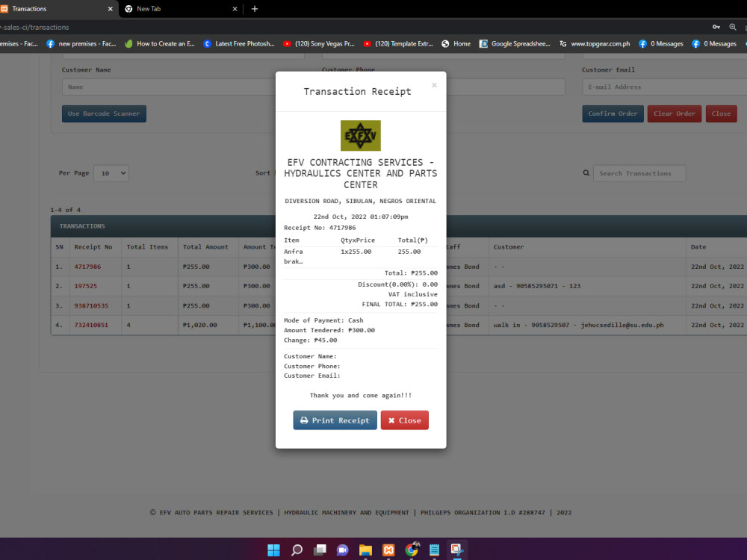747x560 pixels.
Task: Click the search magnifier icon beside Search Transactions
Action: click(586, 173)
